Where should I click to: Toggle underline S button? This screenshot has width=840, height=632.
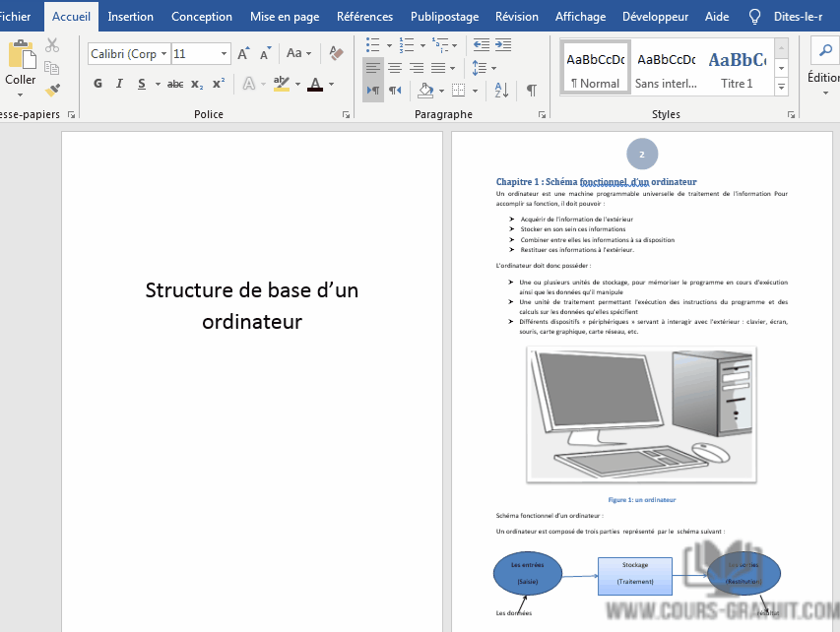(x=142, y=84)
